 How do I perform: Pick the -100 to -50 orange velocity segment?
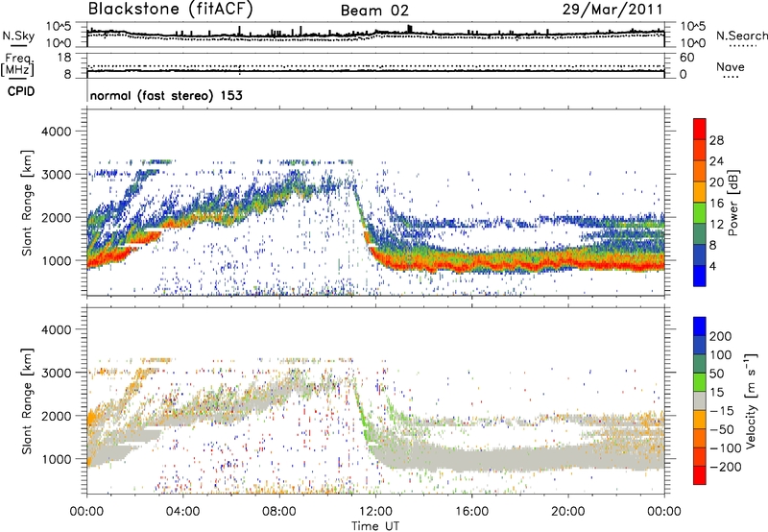point(700,438)
